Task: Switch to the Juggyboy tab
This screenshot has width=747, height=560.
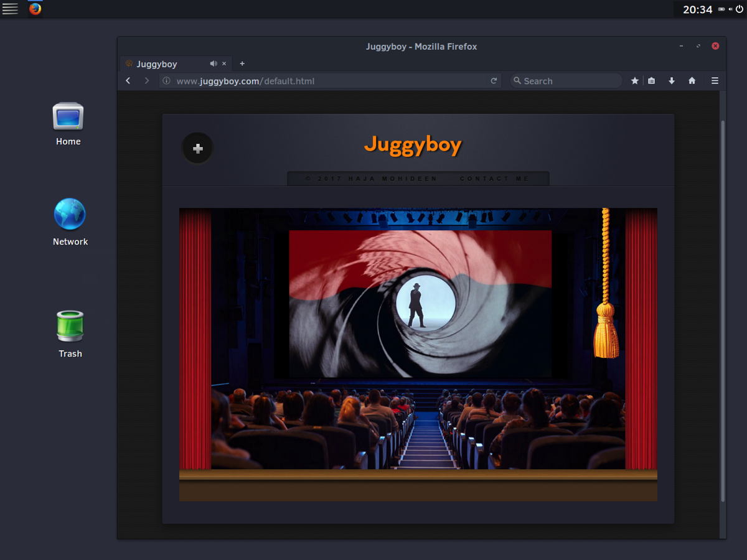Action: click(176, 63)
